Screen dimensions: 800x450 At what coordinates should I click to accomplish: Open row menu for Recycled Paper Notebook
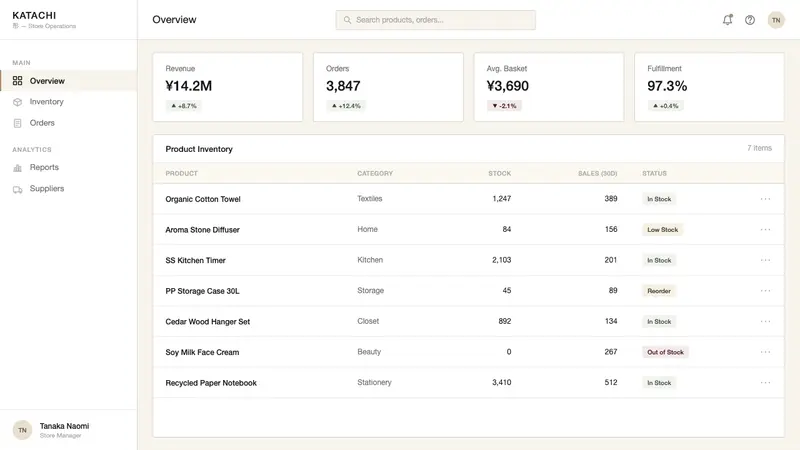(x=765, y=383)
